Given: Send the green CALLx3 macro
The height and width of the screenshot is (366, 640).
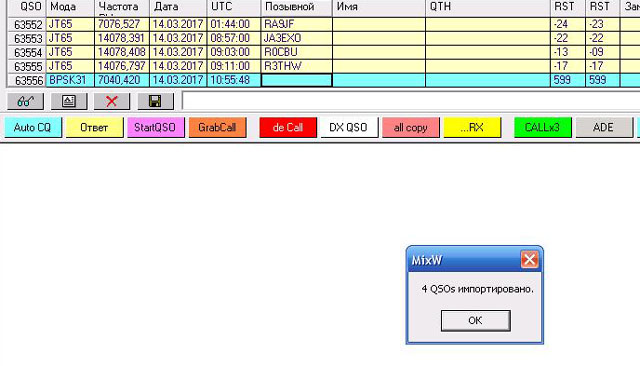Looking at the screenshot, I should coord(542,127).
